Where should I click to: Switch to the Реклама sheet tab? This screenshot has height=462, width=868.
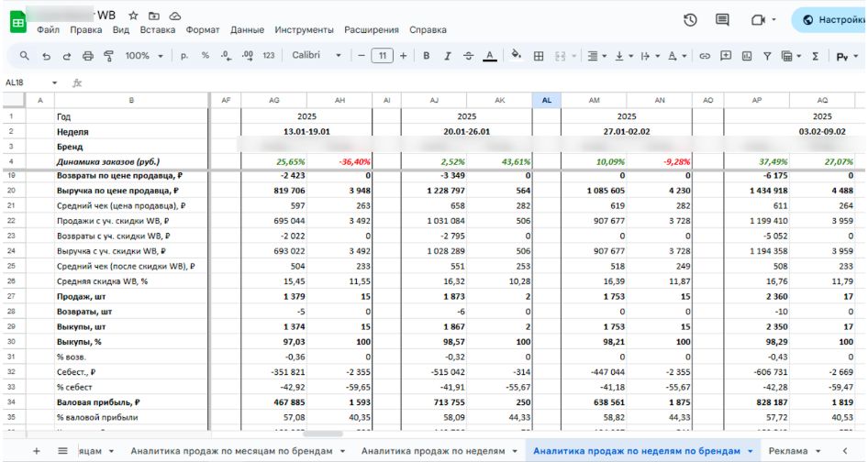pos(788,451)
